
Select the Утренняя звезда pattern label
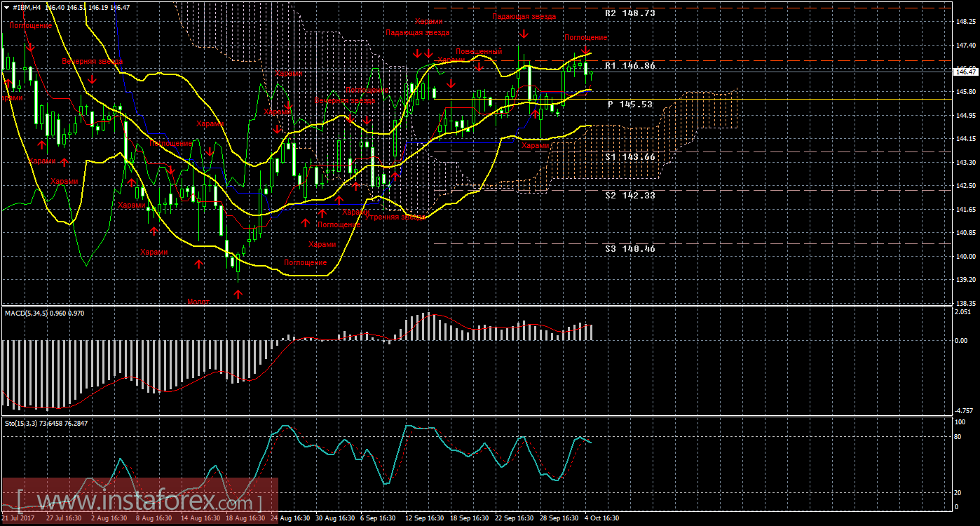click(x=395, y=217)
